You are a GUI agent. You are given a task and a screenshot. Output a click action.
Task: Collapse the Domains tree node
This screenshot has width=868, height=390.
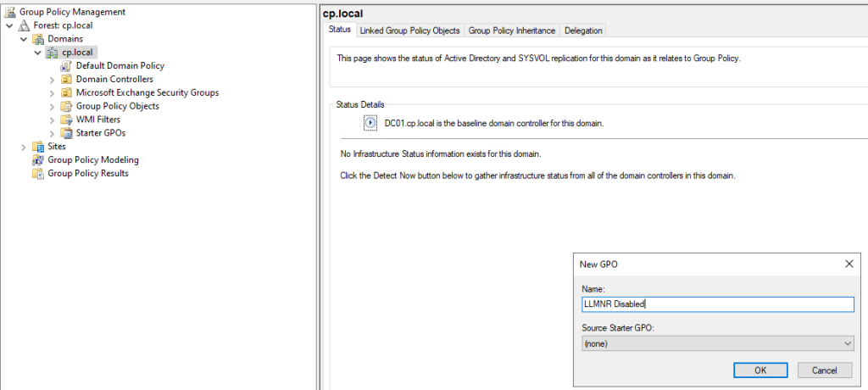coord(23,39)
